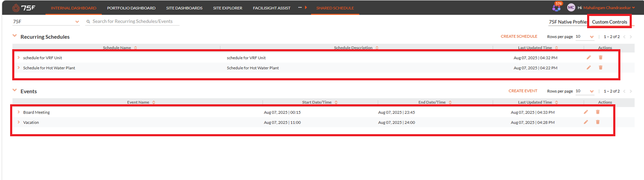Screen dimensions: 644x180
Task: Edit Schedule for Hot Water Plant
Action: pos(589,68)
